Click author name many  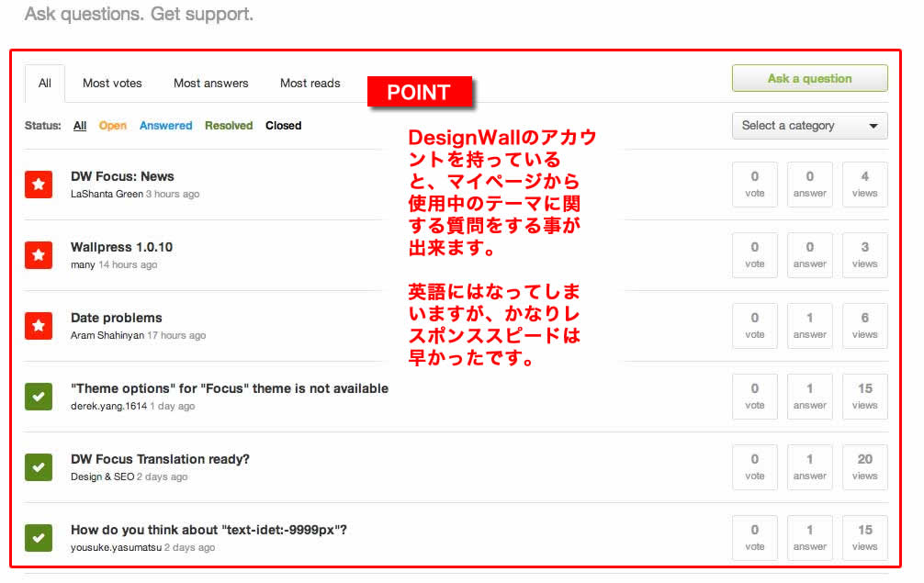tap(83, 265)
